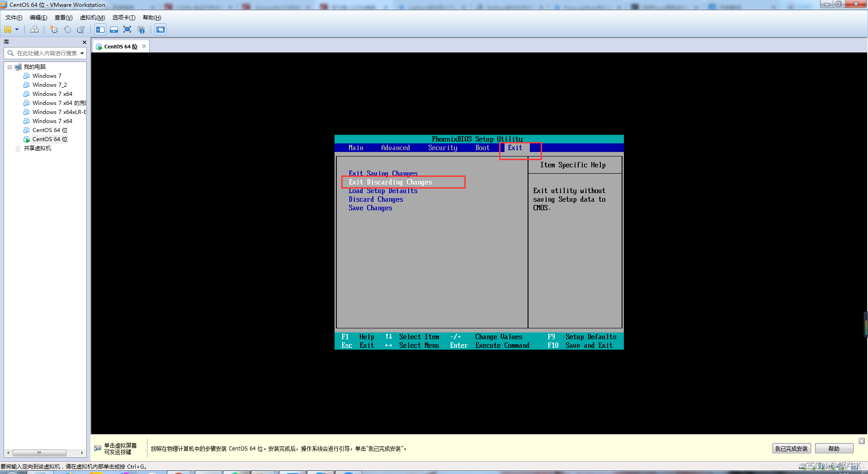Click the VMware app icon in title bar
868x474 pixels.
click(4, 5)
